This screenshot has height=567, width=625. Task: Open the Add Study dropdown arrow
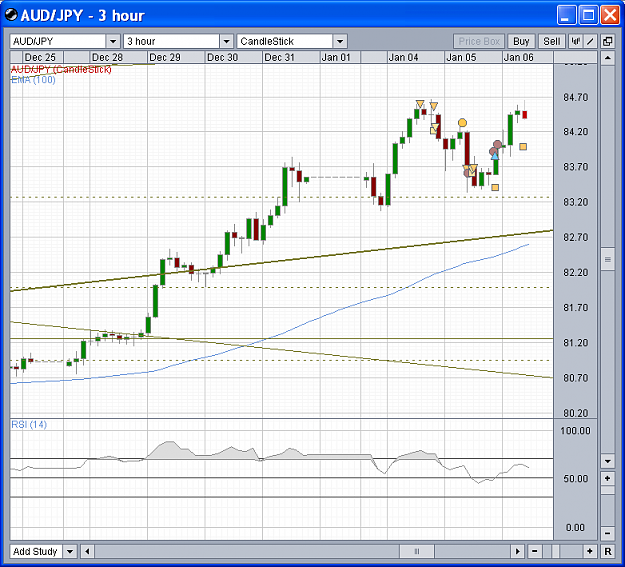(x=70, y=552)
